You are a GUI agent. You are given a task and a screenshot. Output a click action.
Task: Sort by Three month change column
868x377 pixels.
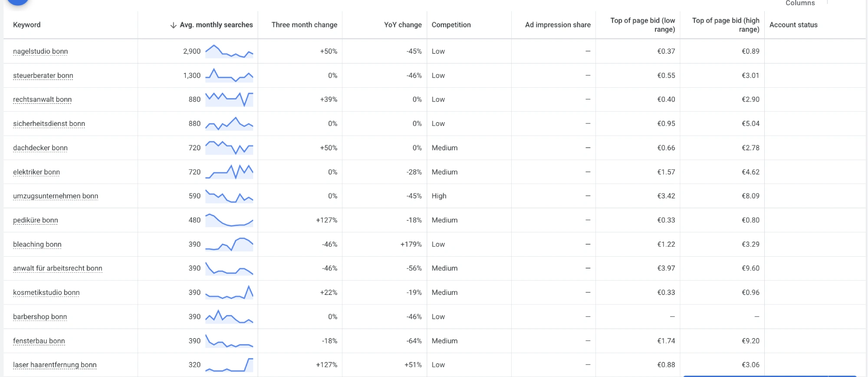[304, 25]
